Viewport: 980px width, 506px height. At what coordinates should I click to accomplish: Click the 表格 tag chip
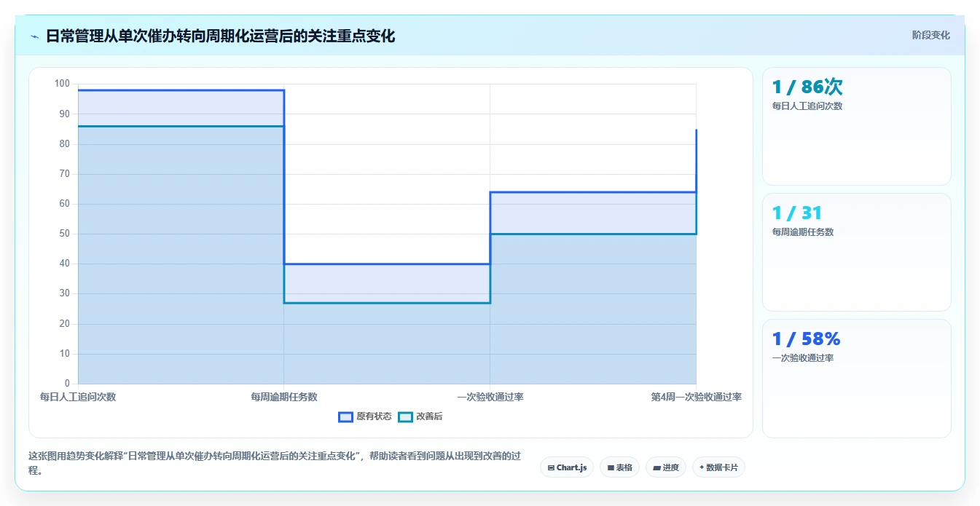619,467
